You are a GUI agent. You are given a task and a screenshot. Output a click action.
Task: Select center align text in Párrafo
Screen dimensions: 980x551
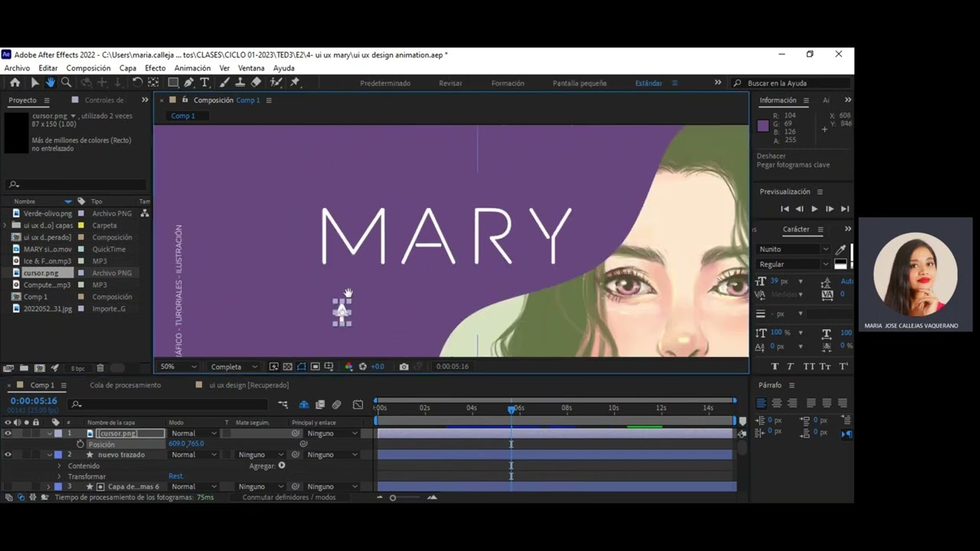coord(777,403)
